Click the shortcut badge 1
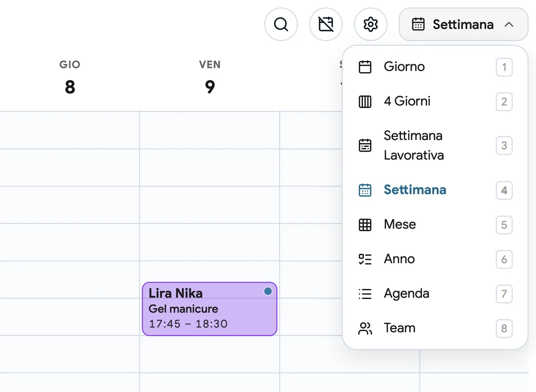 pyautogui.click(x=504, y=67)
